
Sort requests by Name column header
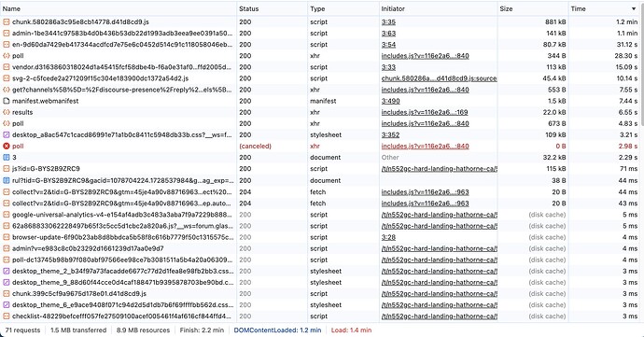pos(119,8)
